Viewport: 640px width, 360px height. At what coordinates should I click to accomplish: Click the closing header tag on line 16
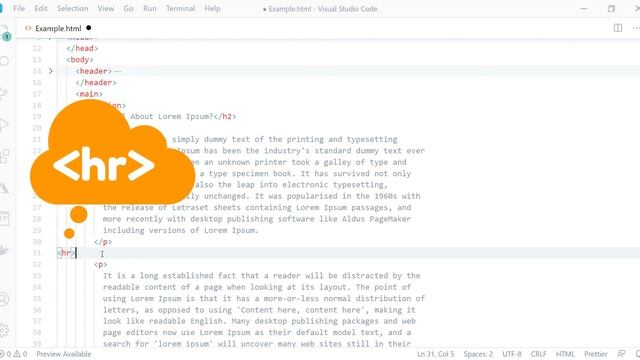pos(96,82)
